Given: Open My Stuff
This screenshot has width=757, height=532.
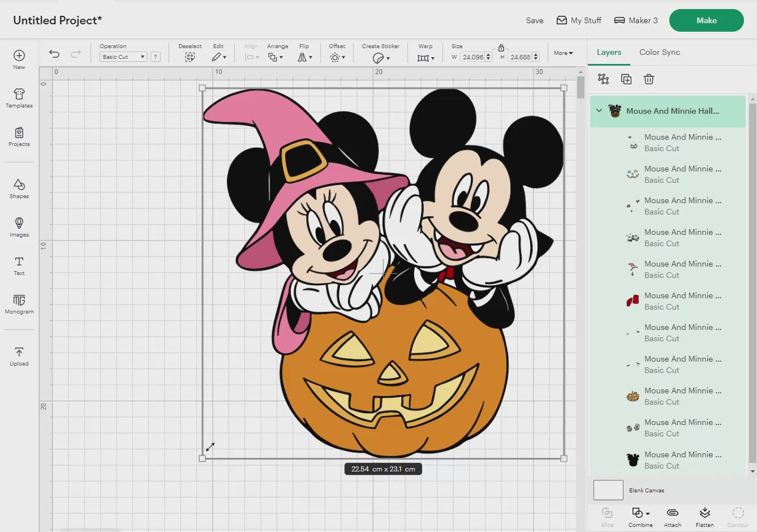Looking at the screenshot, I should click(579, 20).
